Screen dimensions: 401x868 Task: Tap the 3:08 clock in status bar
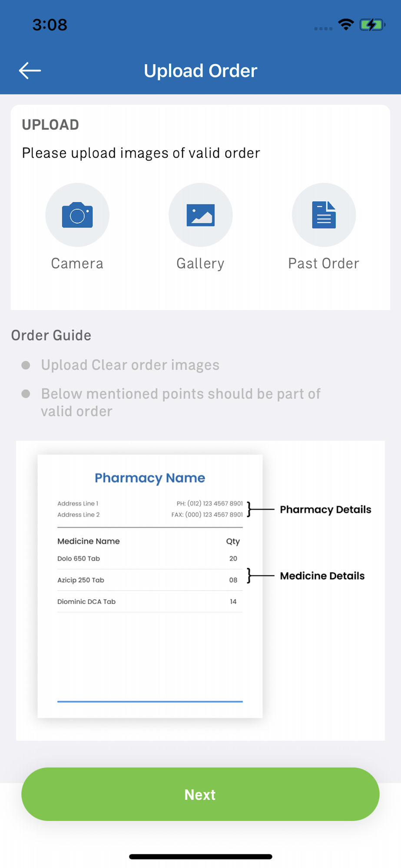click(x=50, y=25)
